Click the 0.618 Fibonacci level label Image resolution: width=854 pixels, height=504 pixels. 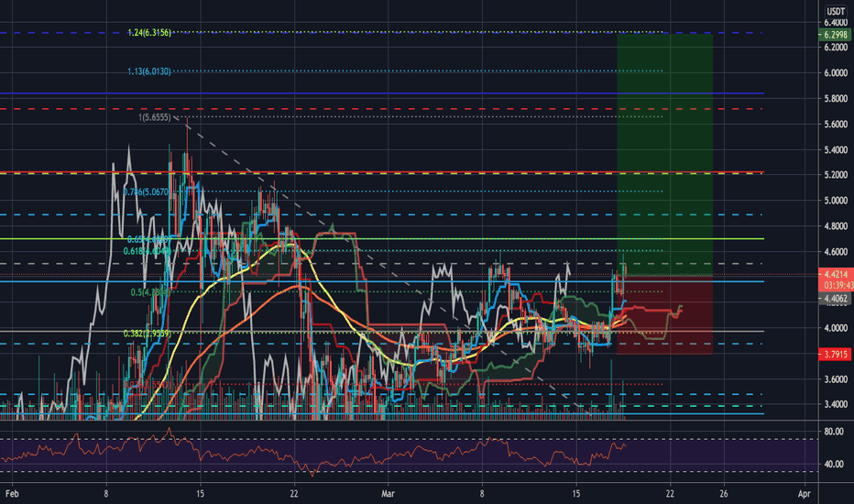[147, 251]
